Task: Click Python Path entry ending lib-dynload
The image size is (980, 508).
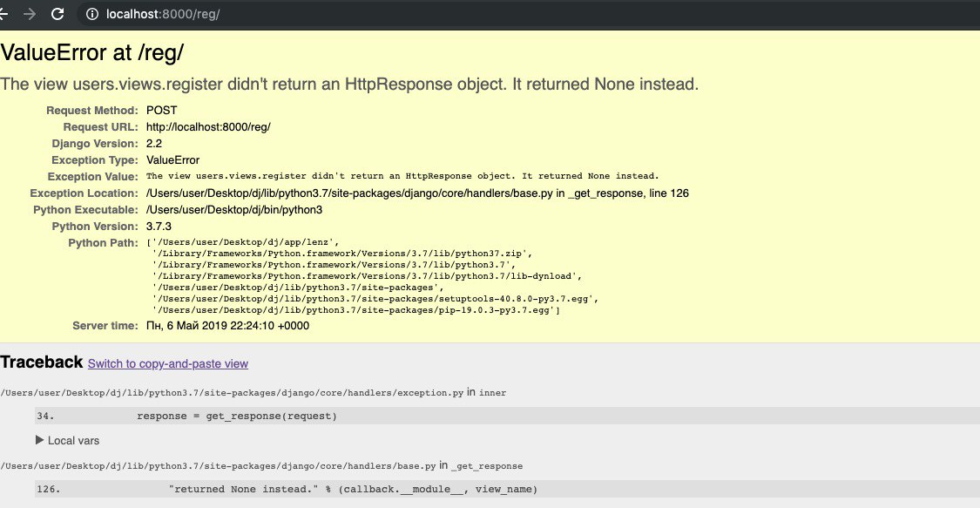Action: [x=368, y=276]
